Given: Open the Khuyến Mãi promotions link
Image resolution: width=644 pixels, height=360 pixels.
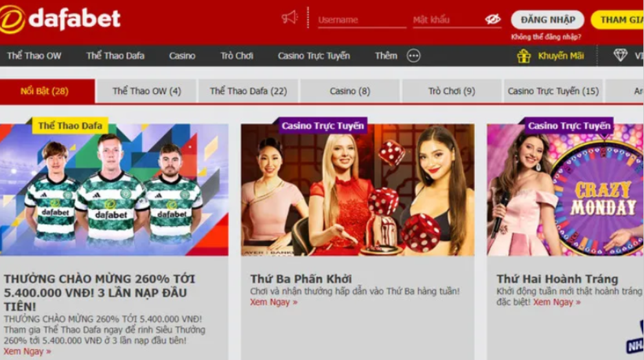Looking at the screenshot, I should coord(561,56).
